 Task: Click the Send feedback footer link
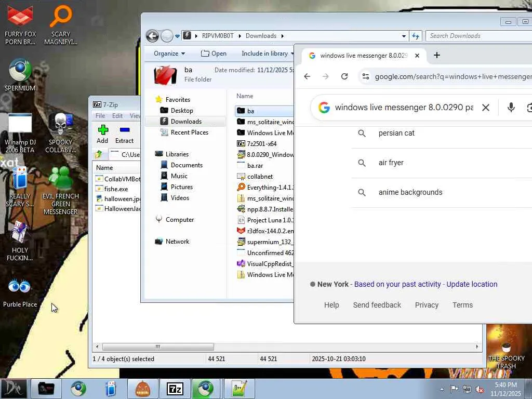click(x=377, y=305)
